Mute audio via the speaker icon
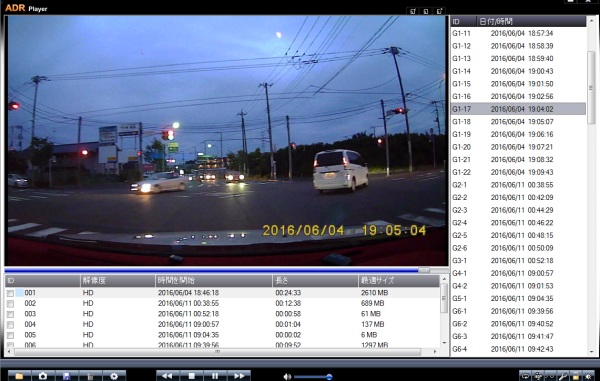This screenshot has height=381, width=600. click(x=287, y=377)
